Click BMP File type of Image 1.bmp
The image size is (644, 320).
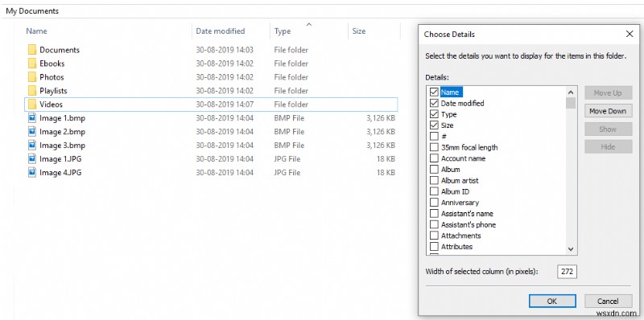289,118
